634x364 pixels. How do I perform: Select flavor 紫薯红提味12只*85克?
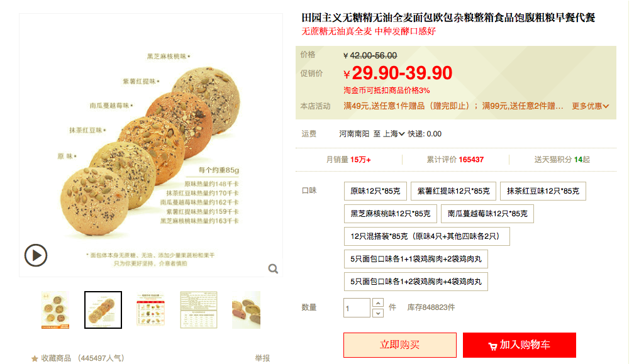[x=453, y=191]
